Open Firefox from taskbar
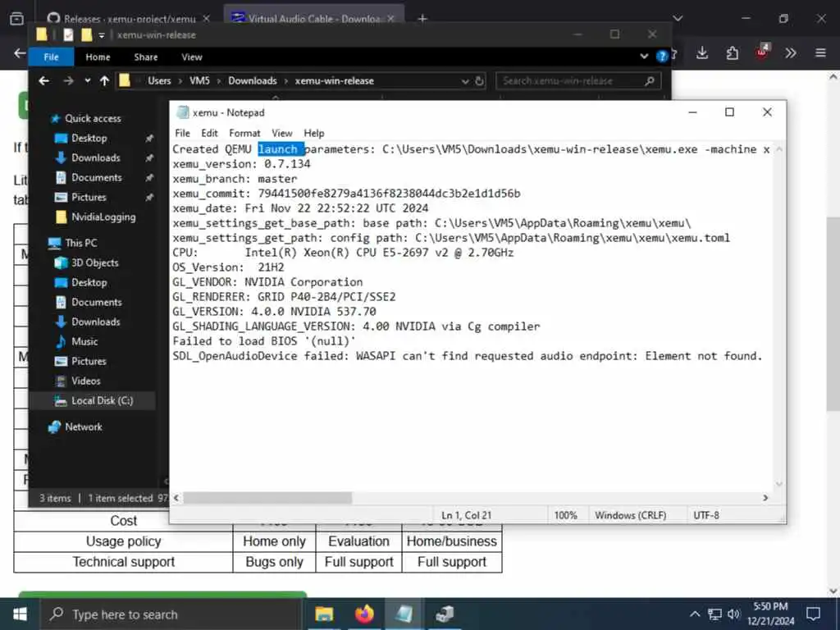This screenshot has width=840, height=630. (364, 614)
